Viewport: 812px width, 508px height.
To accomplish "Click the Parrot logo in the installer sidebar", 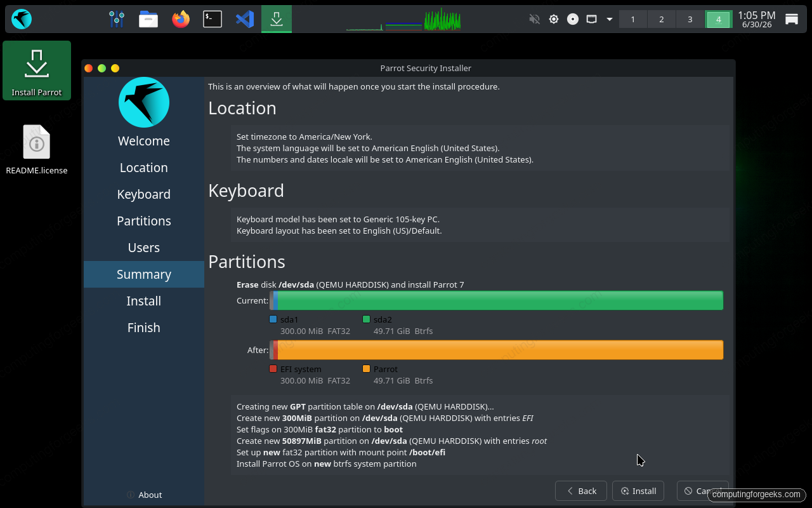I will (144, 102).
